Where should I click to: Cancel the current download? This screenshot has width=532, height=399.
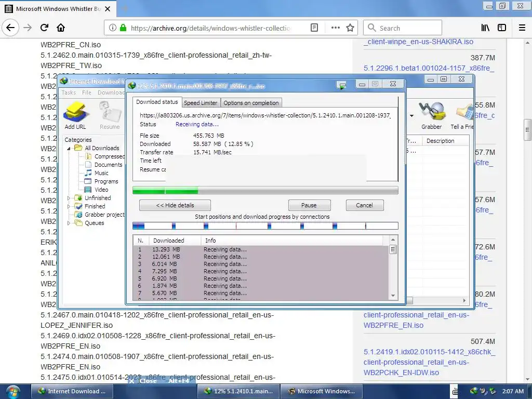coord(364,205)
